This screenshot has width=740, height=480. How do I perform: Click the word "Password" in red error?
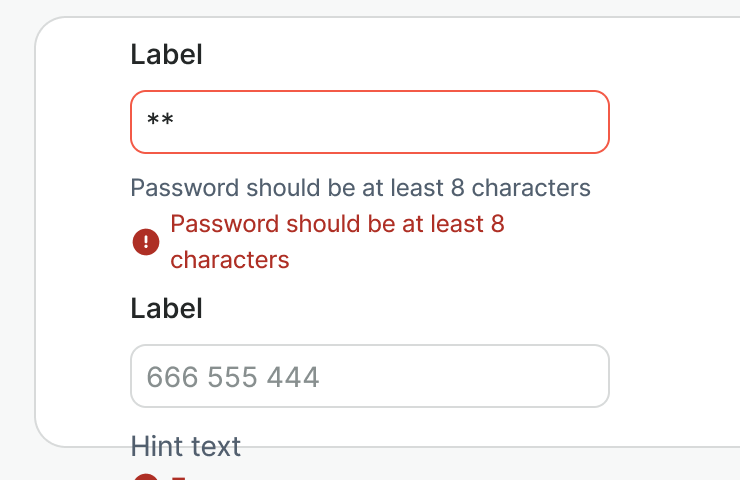pyautogui.click(x=225, y=224)
